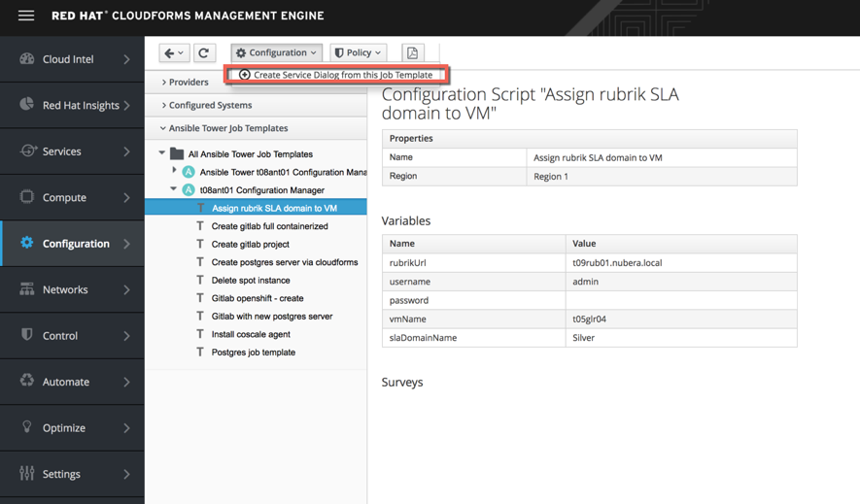Click the template icon beside Install coscale agent
Image resolution: width=860 pixels, height=504 pixels.
(x=200, y=334)
